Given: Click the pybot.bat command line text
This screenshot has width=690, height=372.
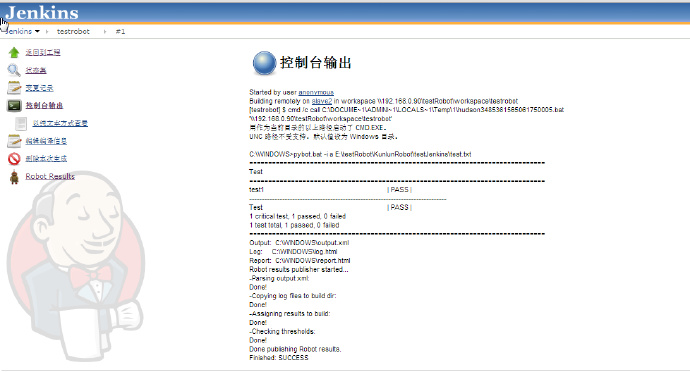Looking at the screenshot, I should [360, 154].
